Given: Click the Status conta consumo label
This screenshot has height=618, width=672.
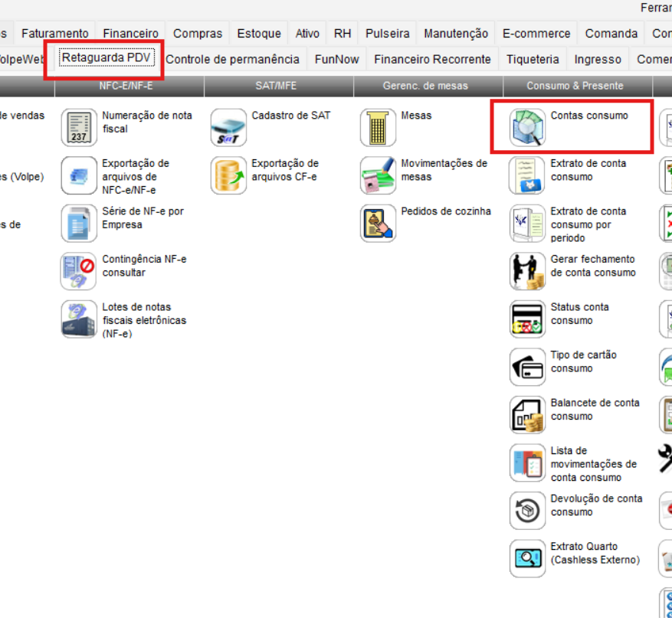Looking at the screenshot, I should [579, 314].
